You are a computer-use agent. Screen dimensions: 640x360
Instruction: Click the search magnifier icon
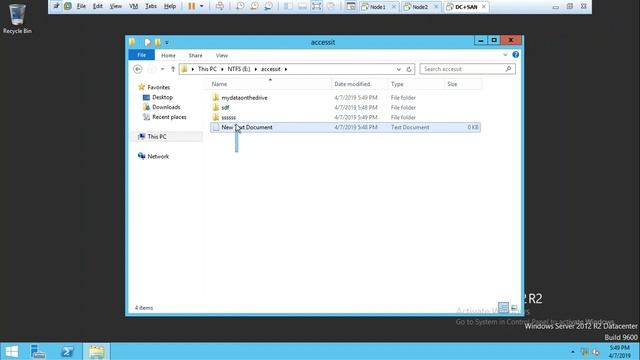point(509,69)
